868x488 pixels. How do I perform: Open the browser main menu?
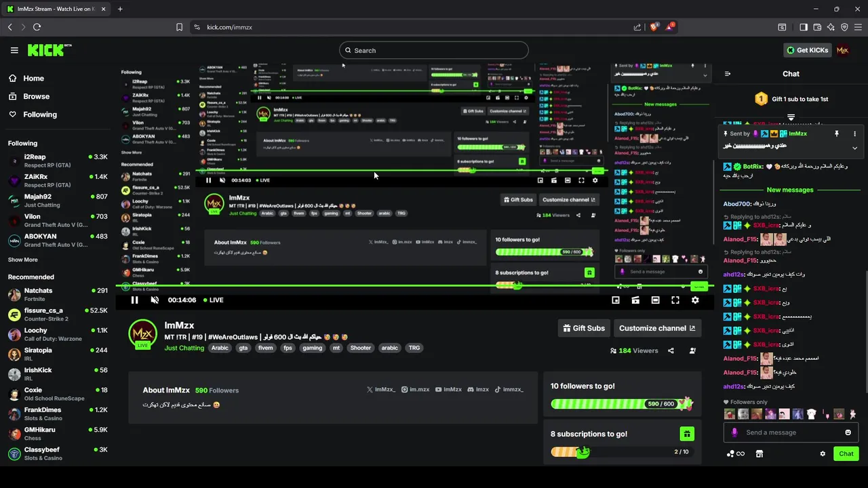click(858, 27)
